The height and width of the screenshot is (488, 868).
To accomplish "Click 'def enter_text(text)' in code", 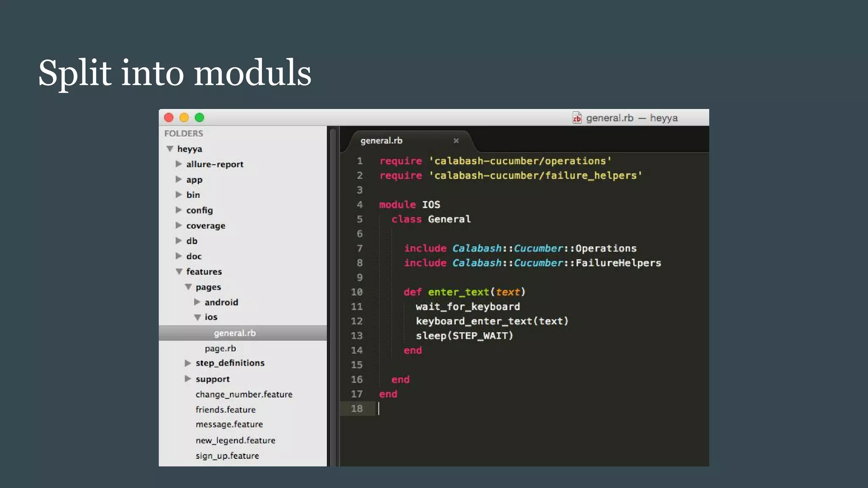I will pyautogui.click(x=465, y=292).
